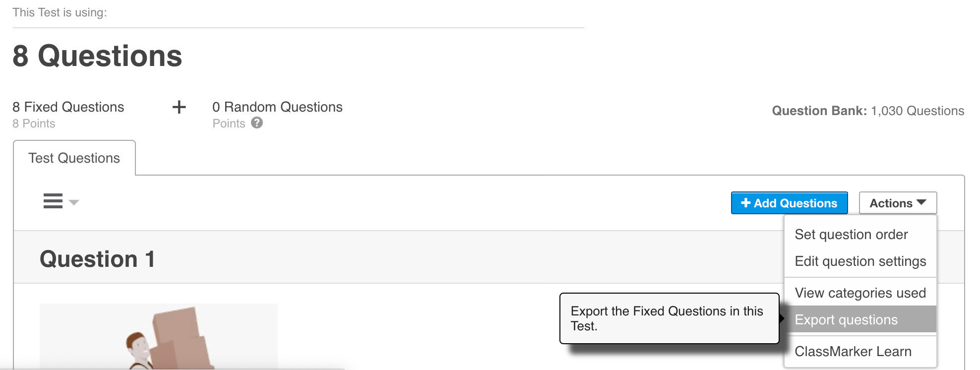Choose Edit question settings

[860, 261]
